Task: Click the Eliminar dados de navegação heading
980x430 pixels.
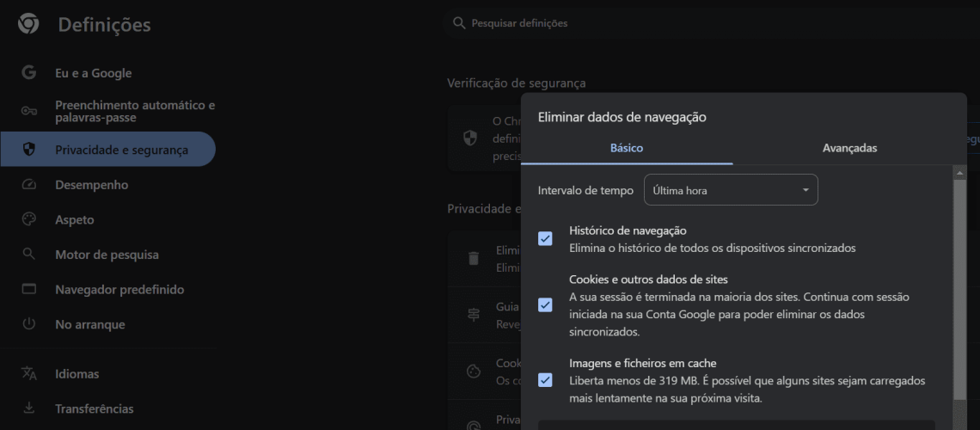Action: point(622,117)
